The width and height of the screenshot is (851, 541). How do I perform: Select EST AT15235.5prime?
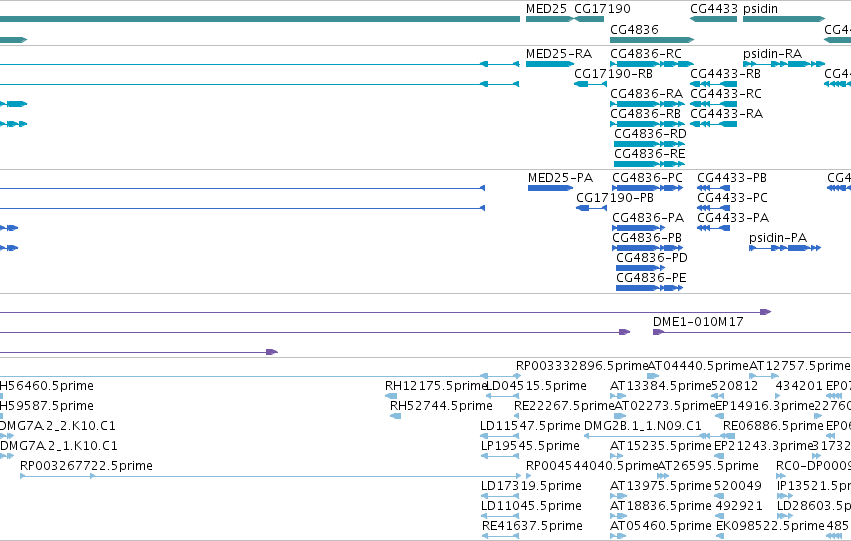tap(661, 446)
